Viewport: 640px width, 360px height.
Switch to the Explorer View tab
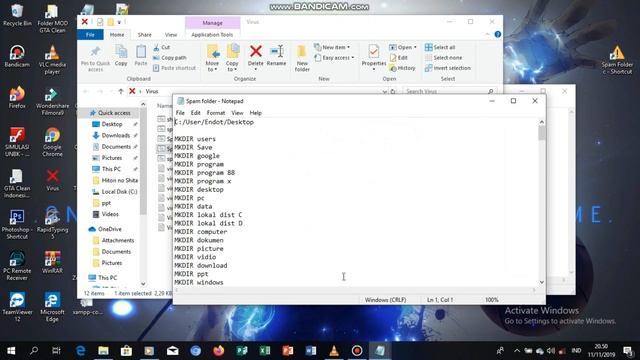click(171, 35)
